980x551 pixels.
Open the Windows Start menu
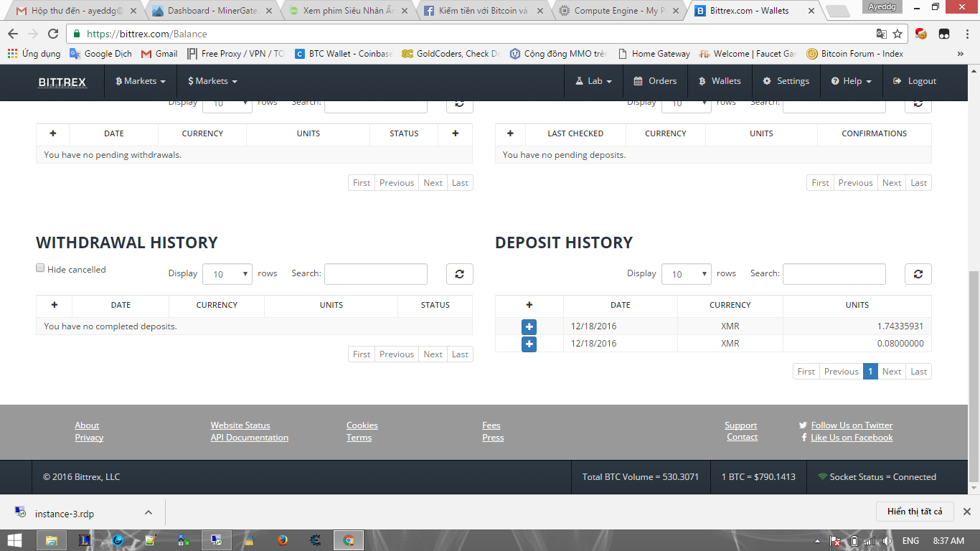click(14, 540)
